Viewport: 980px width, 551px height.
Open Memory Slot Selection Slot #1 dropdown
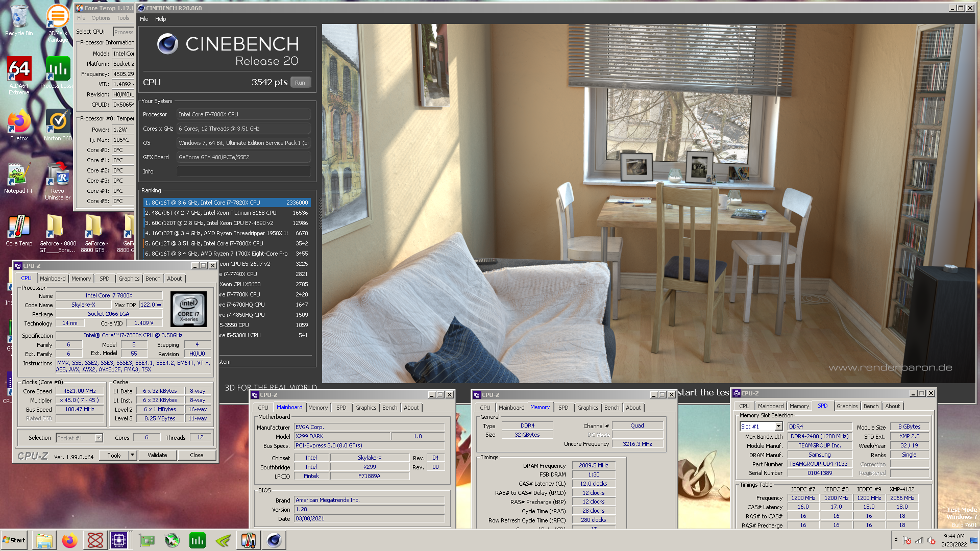[x=778, y=427]
